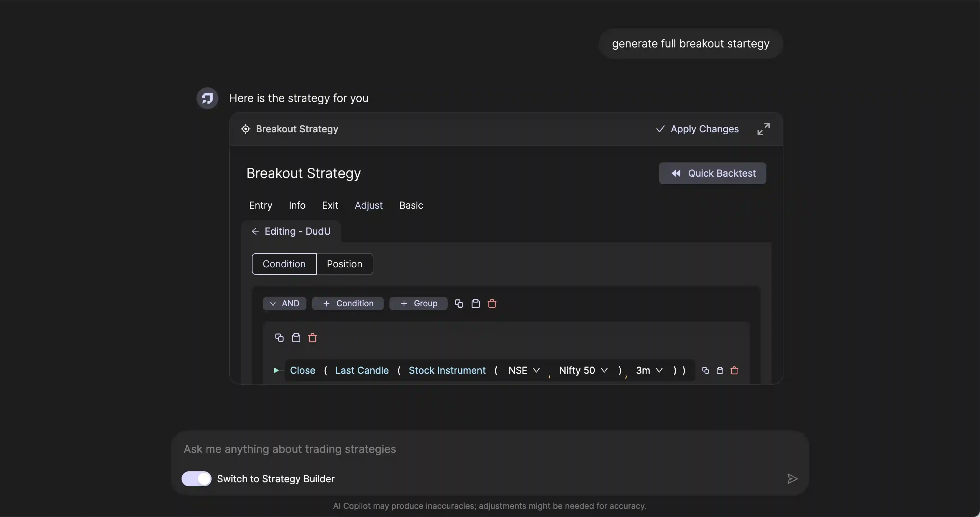980x517 pixels.
Task: Click the target icon beside Breakout Strategy header
Action: pyautogui.click(x=246, y=129)
